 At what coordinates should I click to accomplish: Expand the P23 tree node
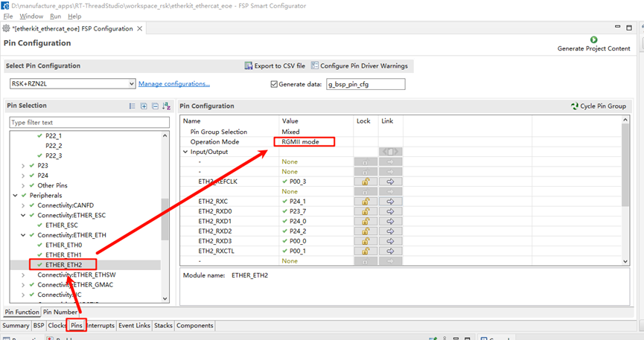pyautogui.click(x=23, y=166)
